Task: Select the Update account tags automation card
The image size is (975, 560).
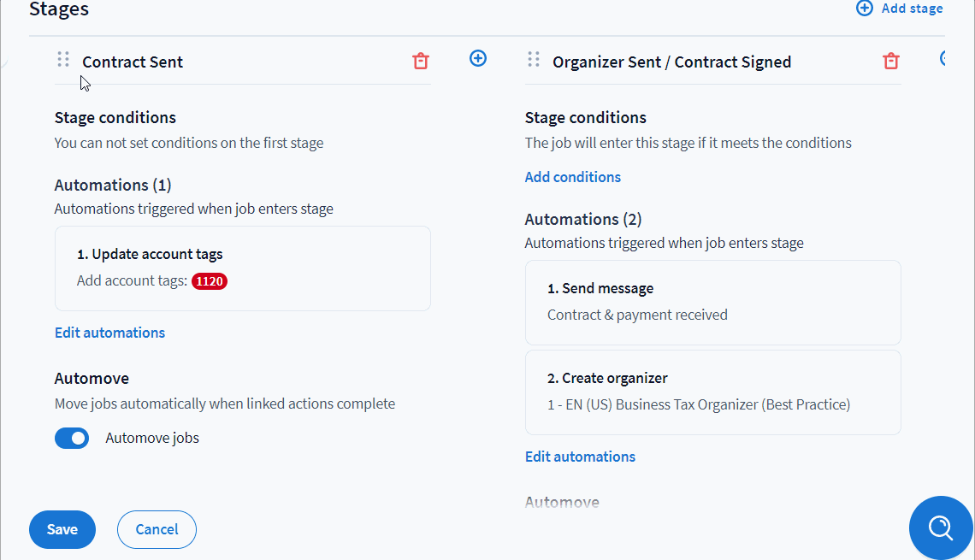Action: (242, 268)
